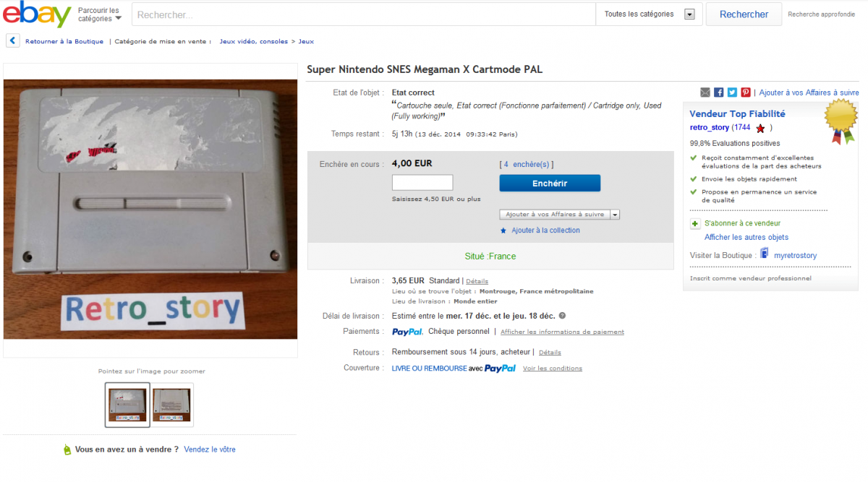Select the second cartridge thumbnail image

(x=172, y=405)
